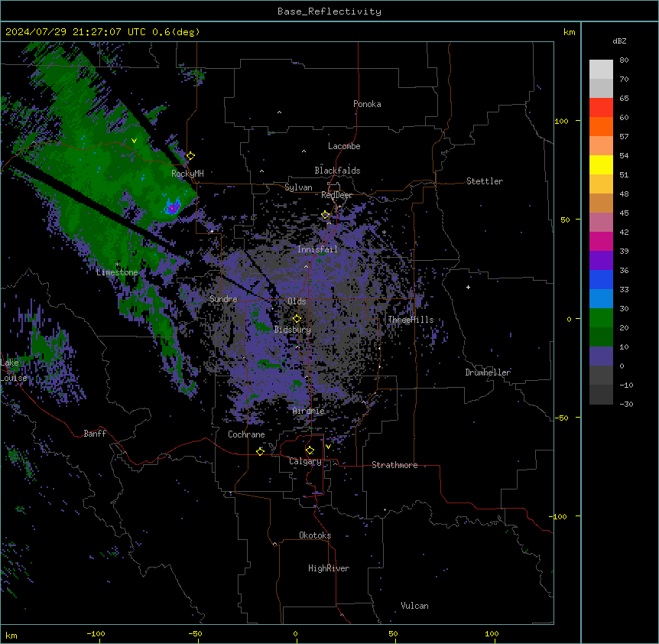659x644 pixels.
Task: Click the Banff label
Action: pos(95,434)
